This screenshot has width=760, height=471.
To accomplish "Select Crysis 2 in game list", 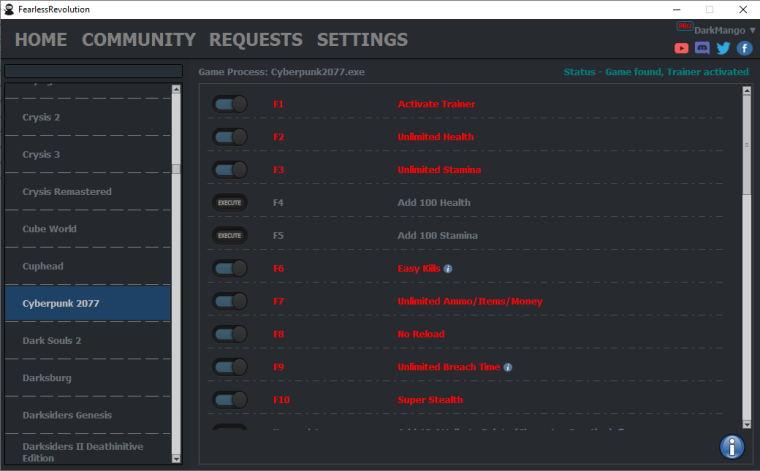I will coord(88,117).
